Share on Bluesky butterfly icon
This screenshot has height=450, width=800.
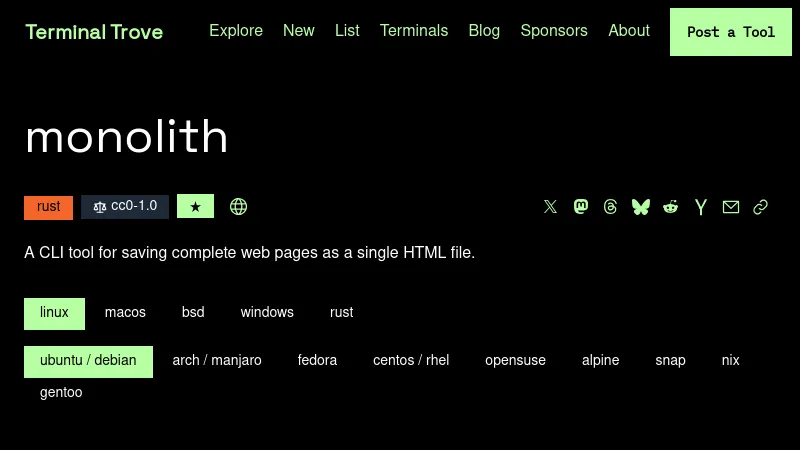[641, 207]
